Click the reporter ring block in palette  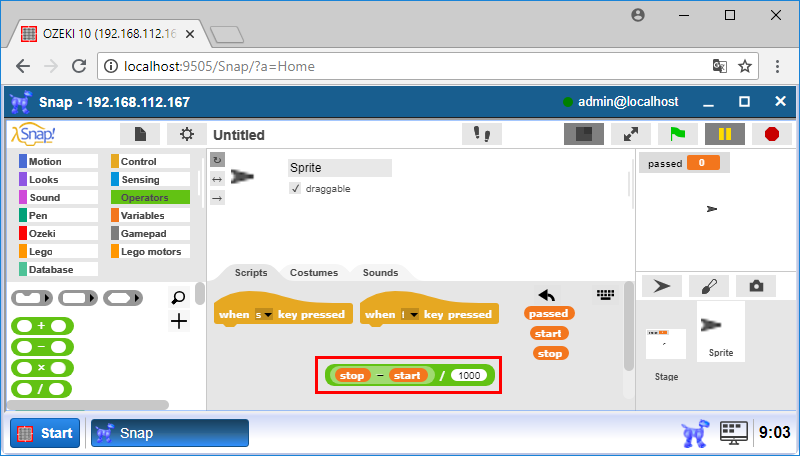(78, 298)
